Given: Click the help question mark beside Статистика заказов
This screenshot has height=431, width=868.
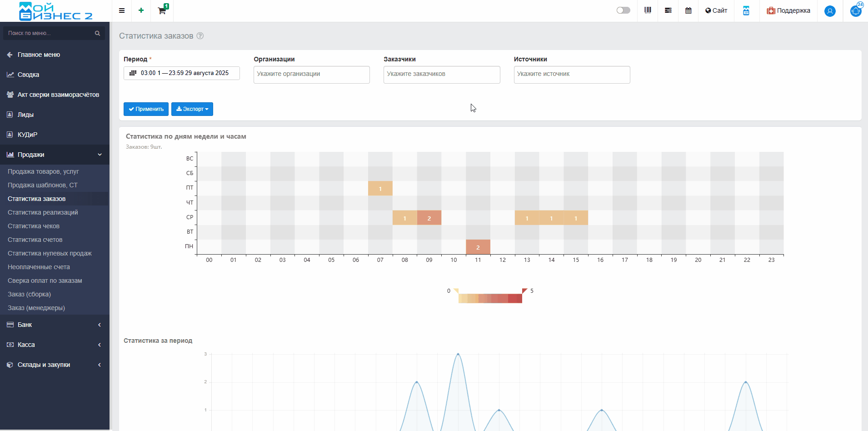Looking at the screenshot, I should (x=200, y=36).
